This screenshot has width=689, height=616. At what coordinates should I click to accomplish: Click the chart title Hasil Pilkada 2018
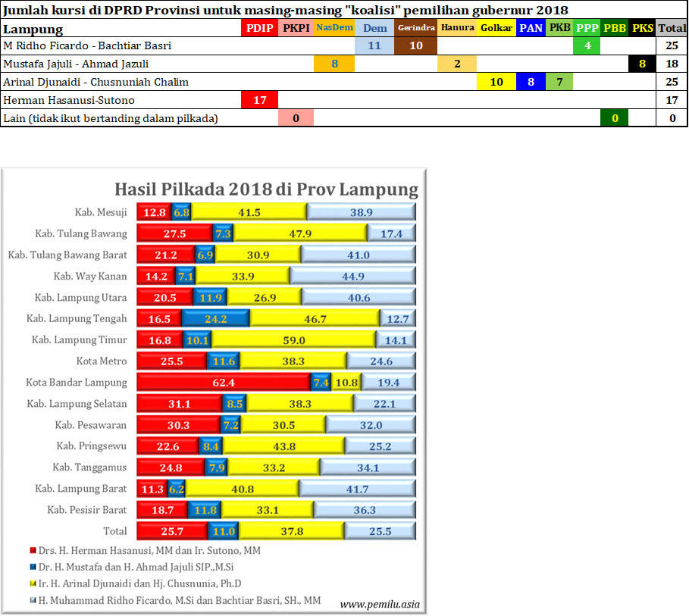click(266, 189)
